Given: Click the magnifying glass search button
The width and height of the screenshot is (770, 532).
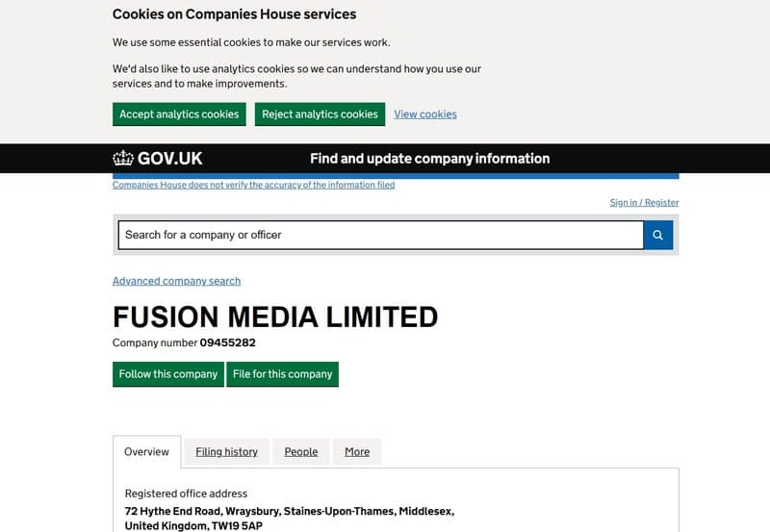Looking at the screenshot, I should 658,235.
